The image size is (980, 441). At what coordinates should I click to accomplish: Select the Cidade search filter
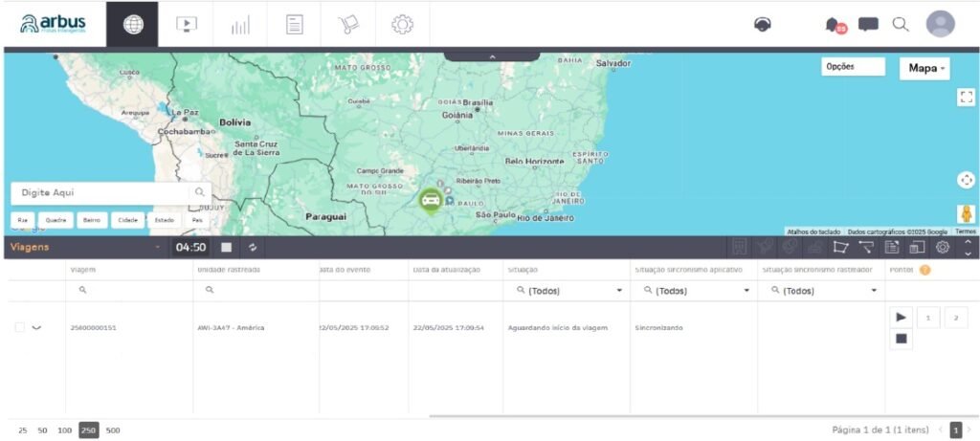pos(127,219)
